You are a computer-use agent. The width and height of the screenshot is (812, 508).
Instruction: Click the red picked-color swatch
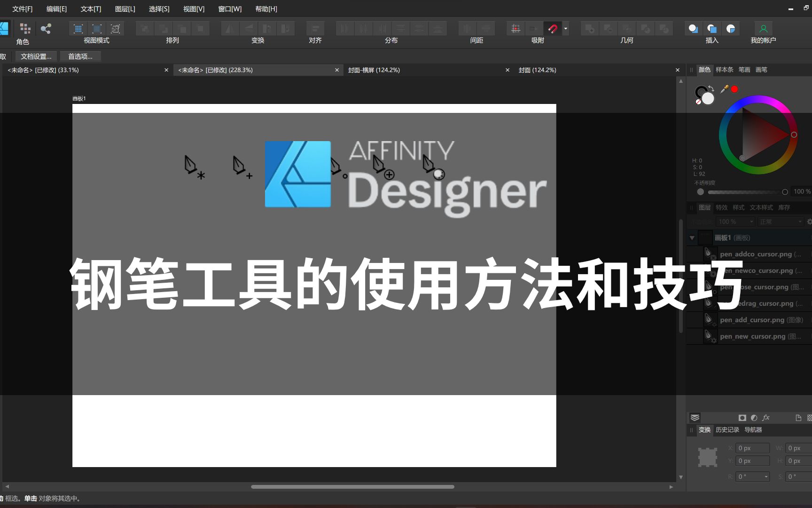[x=734, y=89]
